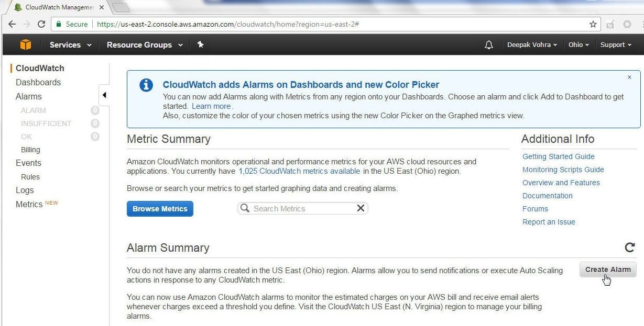Open 1,025 CloudWatch metrics available link
Screen dimensions: 644x326
pyautogui.click(x=299, y=171)
